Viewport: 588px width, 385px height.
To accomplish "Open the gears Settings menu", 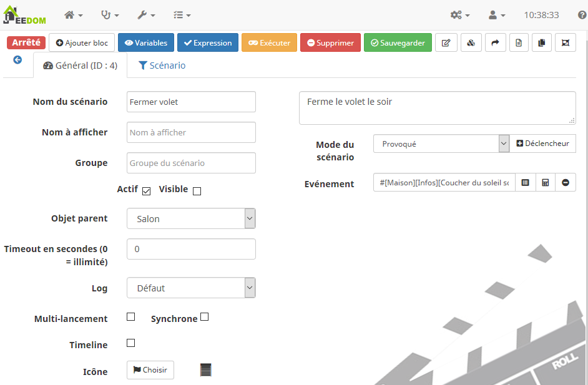I will 460,15.
